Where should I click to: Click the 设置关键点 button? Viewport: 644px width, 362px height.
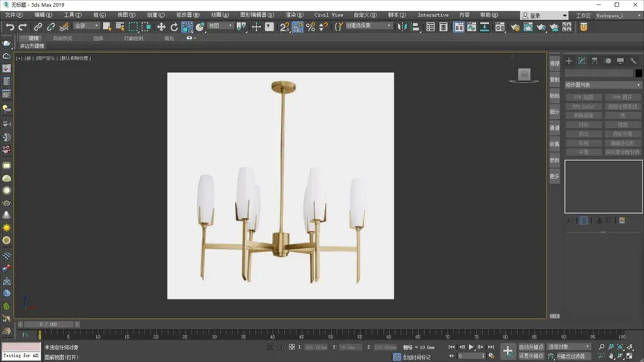click(x=531, y=356)
